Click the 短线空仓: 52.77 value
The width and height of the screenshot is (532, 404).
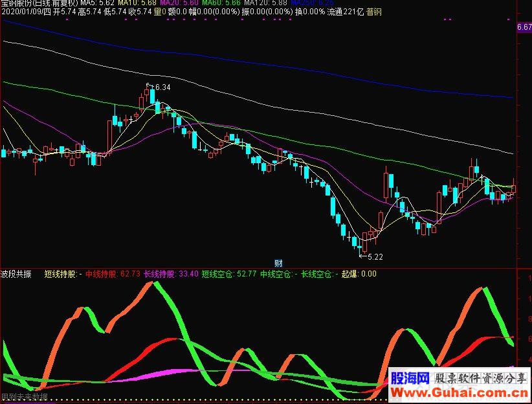[229, 274]
